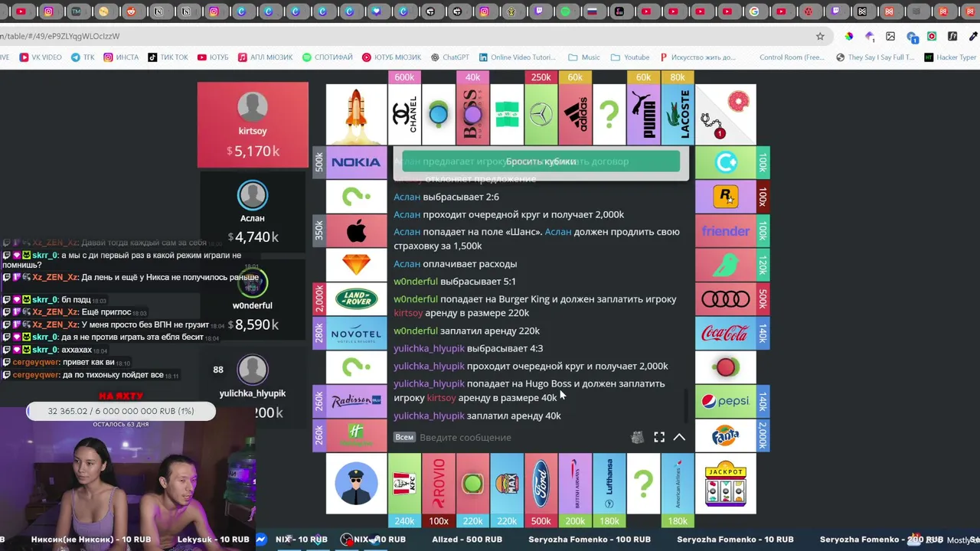Click the 250k price tag above Mercedes
The image size is (980, 551).
541,77
